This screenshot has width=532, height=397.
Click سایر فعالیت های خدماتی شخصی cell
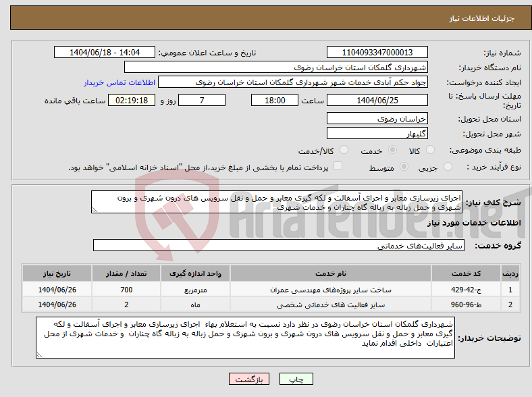(x=330, y=305)
